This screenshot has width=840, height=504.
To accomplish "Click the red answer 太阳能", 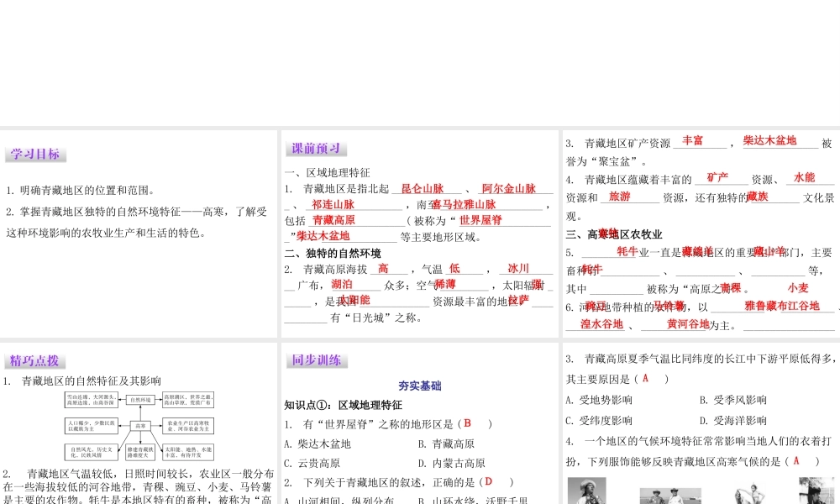I will [x=354, y=300].
